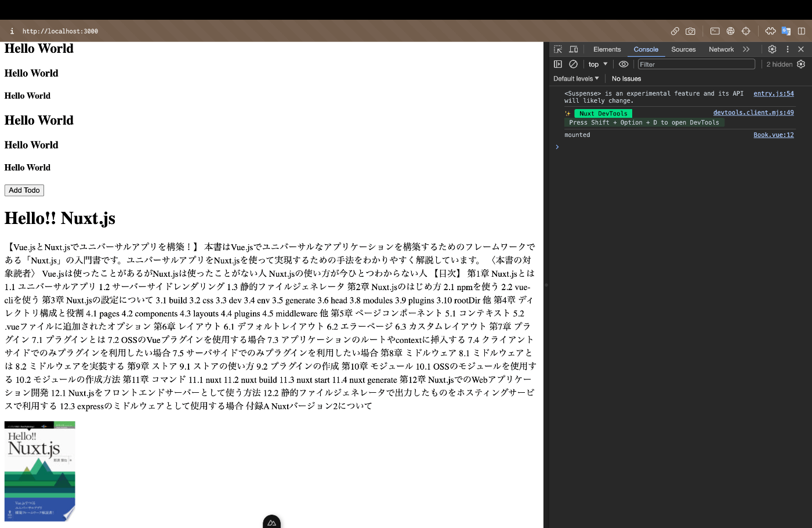This screenshot has width=812, height=528.
Task: Take a screenshot with the camera icon
Action: pyautogui.click(x=690, y=31)
